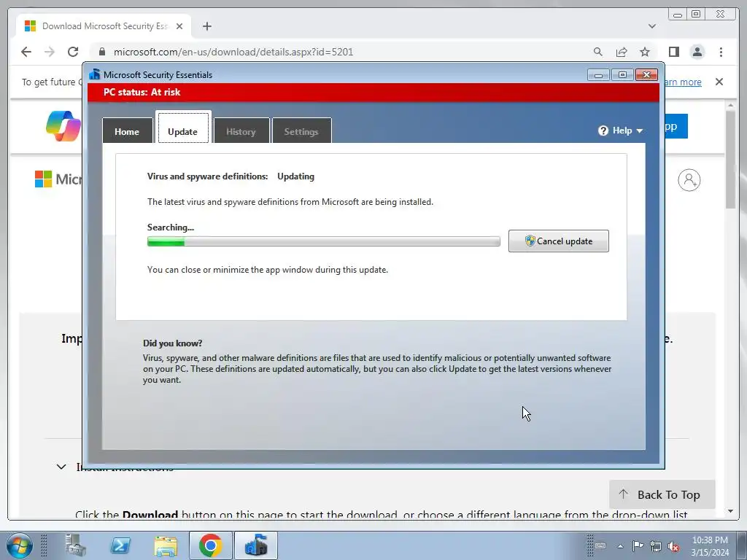Click the zoom magnifier icon in address bar
747x560 pixels.
[598, 52]
